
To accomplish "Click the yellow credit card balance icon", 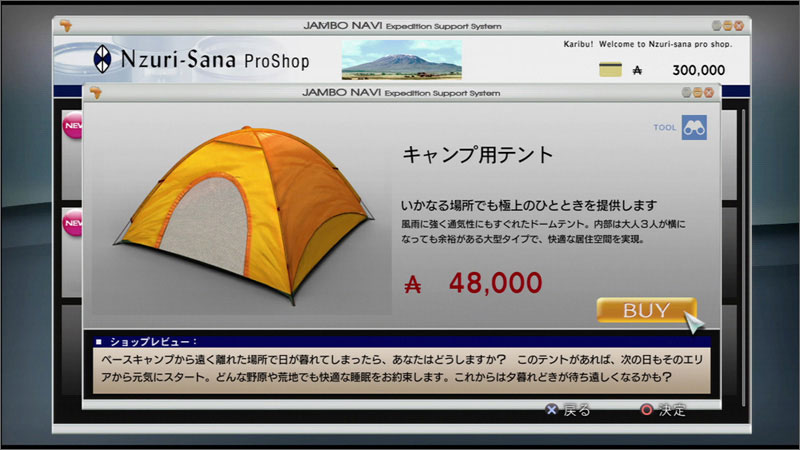I will pos(609,70).
